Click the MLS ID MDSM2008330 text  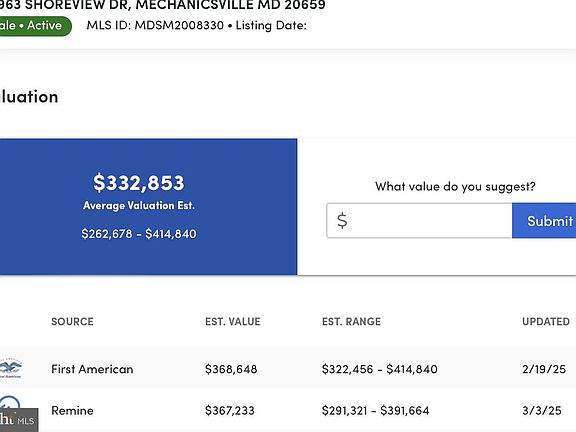pyautogui.click(x=155, y=25)
